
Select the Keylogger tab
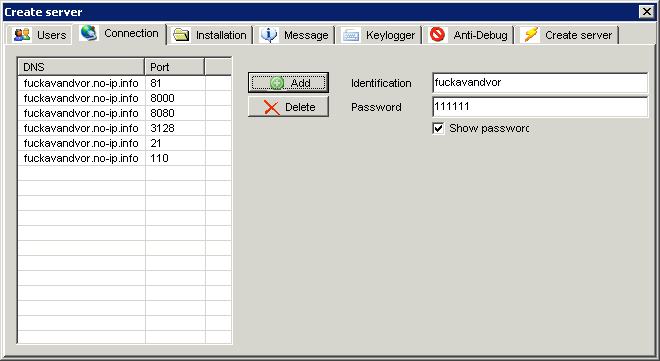[x=378, y=35]
